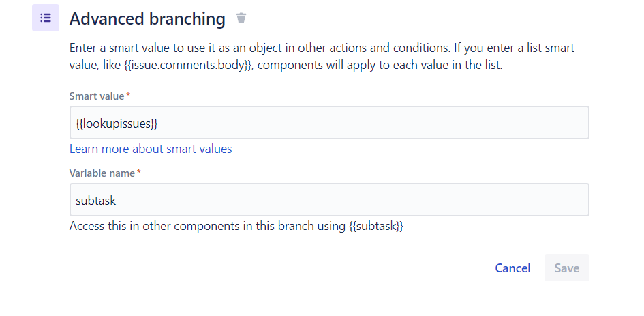Save the advanced branching settings
Screen dimensions: 644x316
[x=567, y=268]
